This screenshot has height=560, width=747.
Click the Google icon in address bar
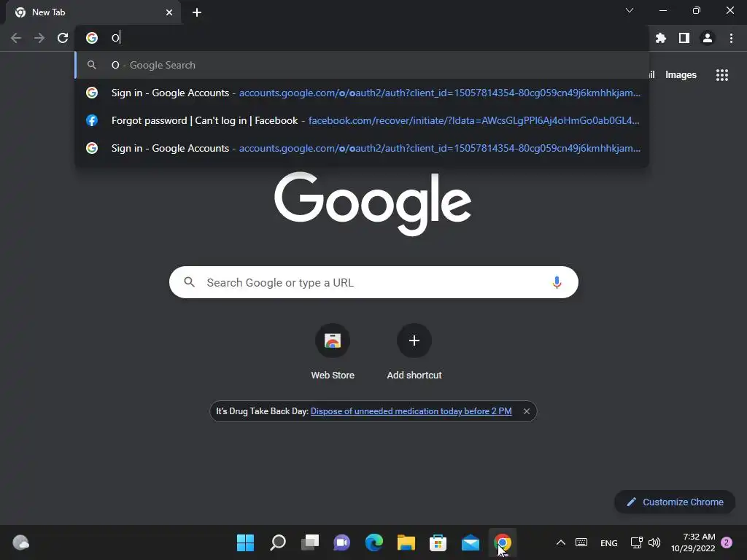(92, 38)
